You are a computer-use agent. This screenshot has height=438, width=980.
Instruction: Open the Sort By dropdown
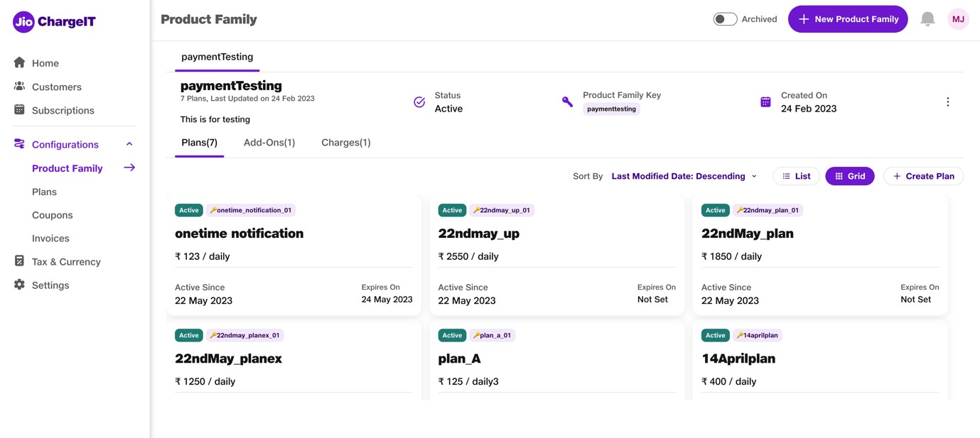(x=684, y=176)
